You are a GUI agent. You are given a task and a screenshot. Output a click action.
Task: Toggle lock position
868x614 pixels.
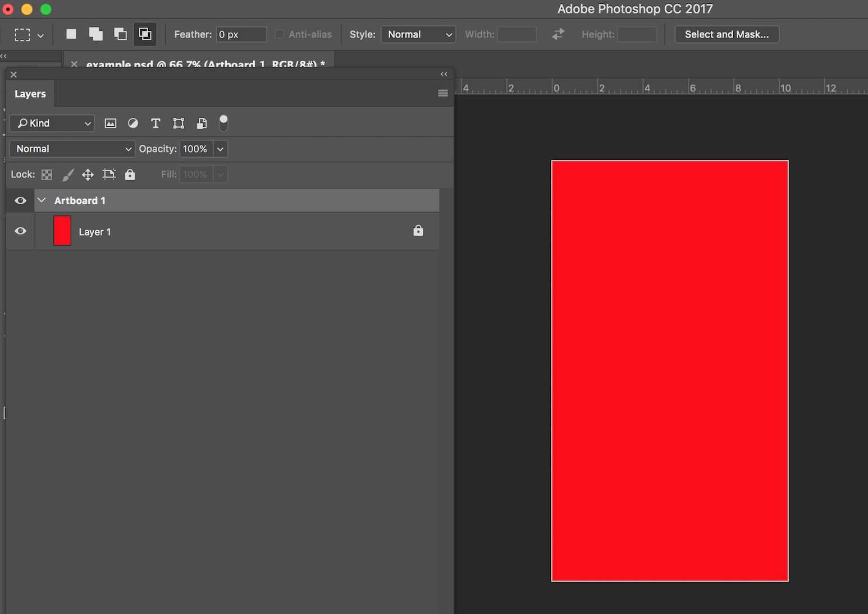pos(88,175)
